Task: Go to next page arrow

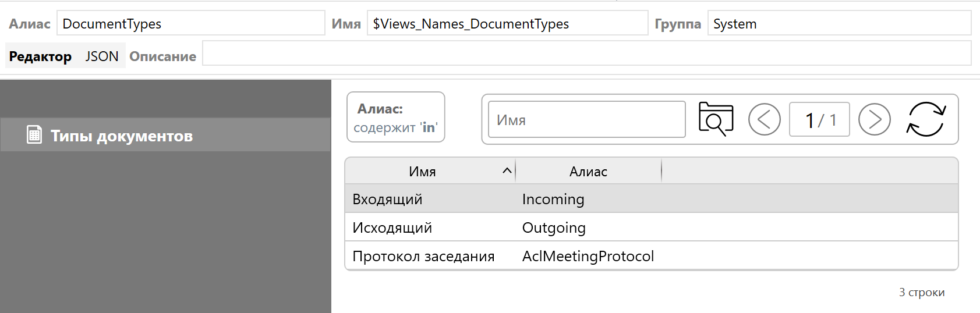Action: point(874,119)
